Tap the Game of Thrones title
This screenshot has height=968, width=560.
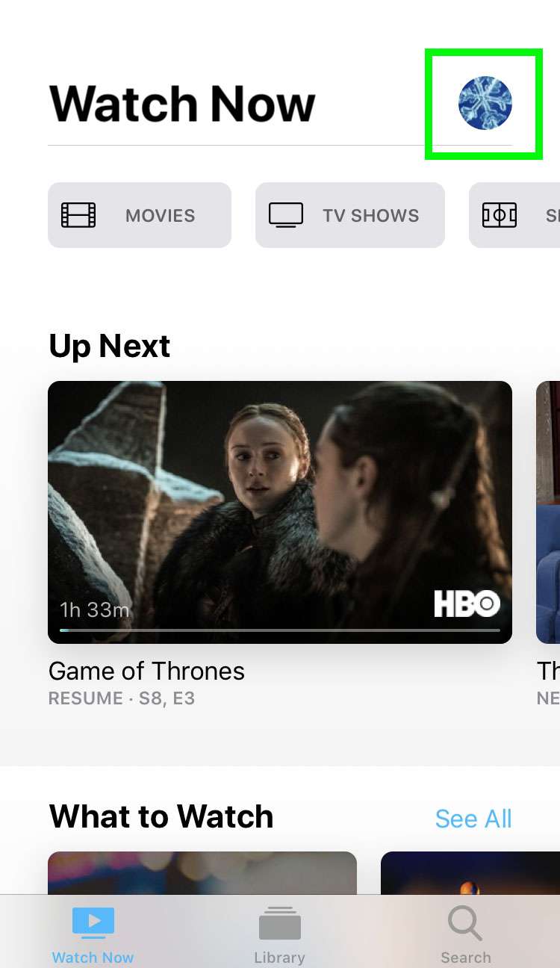pos(146,671)
